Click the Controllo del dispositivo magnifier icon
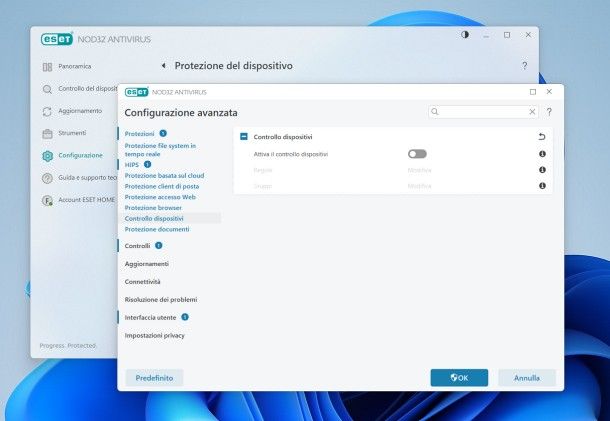This screenshot has width=610, height=421. [x=47, y=89]
